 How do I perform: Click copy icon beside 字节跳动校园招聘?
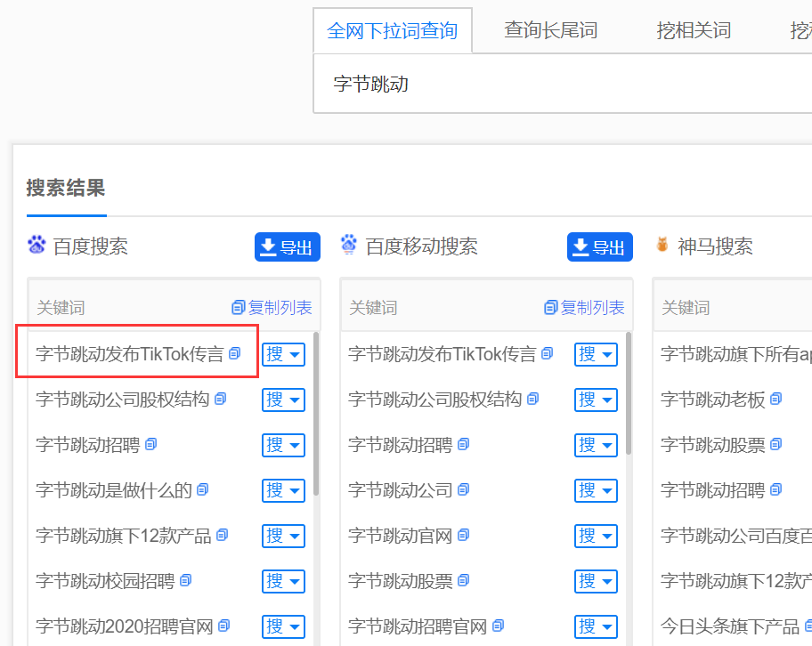(184, 580)
